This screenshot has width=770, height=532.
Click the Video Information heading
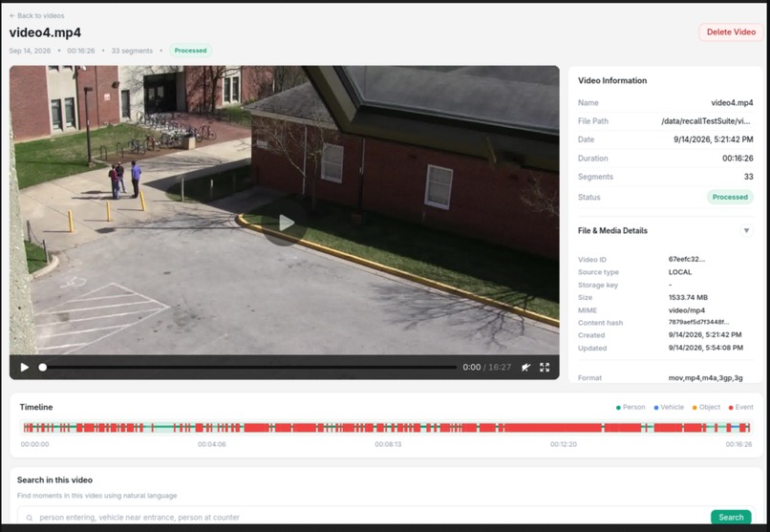coord(612,80)
